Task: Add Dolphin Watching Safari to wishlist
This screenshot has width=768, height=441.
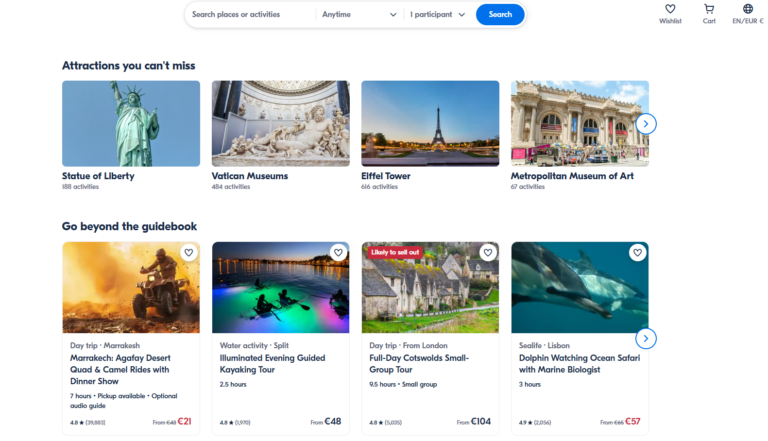Action: click(x=637, y=253)
